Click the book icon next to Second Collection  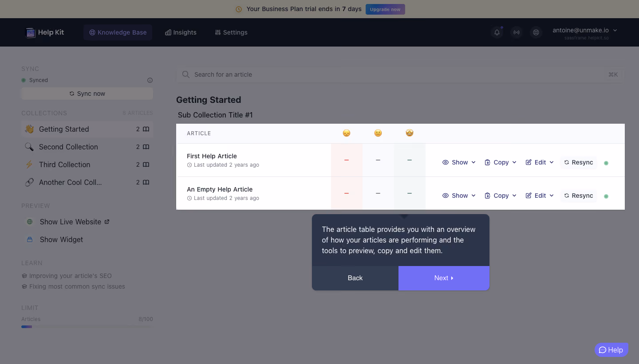pyautogui.click(x=146, y=147)
